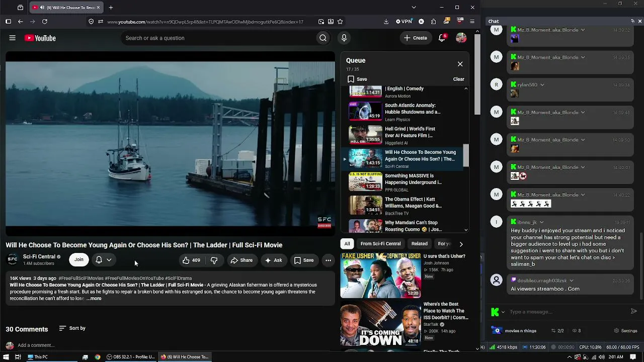Open the YouTube account avatar menu
The width and height of the screenshot is (644, 362).
(x=461, y=38)
